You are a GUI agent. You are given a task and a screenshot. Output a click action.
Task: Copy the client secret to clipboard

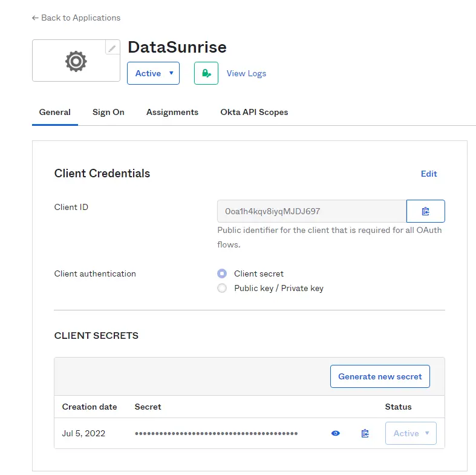(365, 433)
